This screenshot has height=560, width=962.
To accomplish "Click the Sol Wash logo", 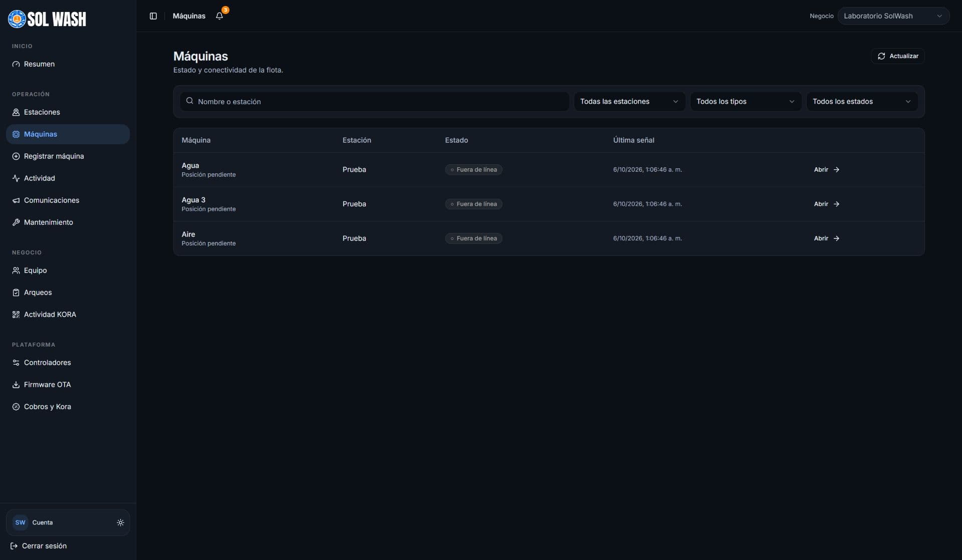I will coord(47,19).
